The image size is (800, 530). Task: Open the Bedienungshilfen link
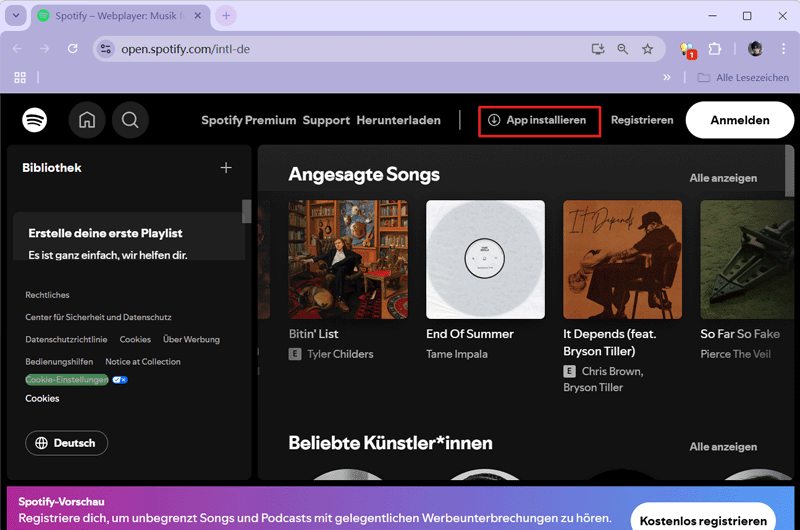tap(59, 362)
